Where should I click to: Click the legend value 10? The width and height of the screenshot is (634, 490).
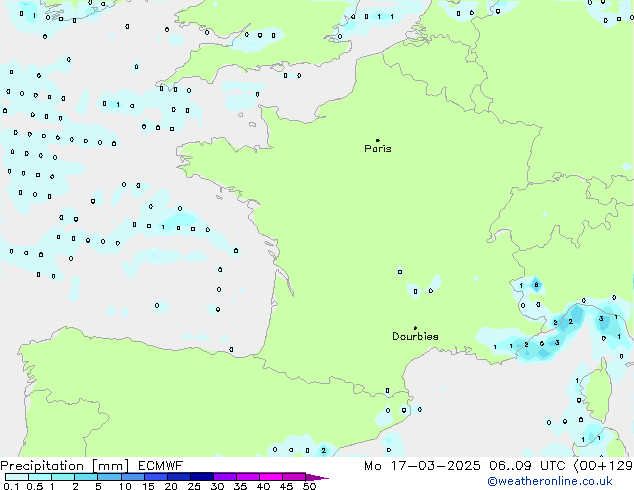pos(125,486)
